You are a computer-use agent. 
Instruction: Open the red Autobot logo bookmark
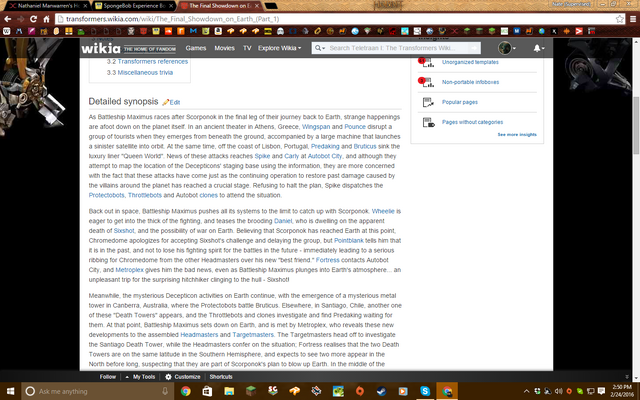click(x=143, y=31)
